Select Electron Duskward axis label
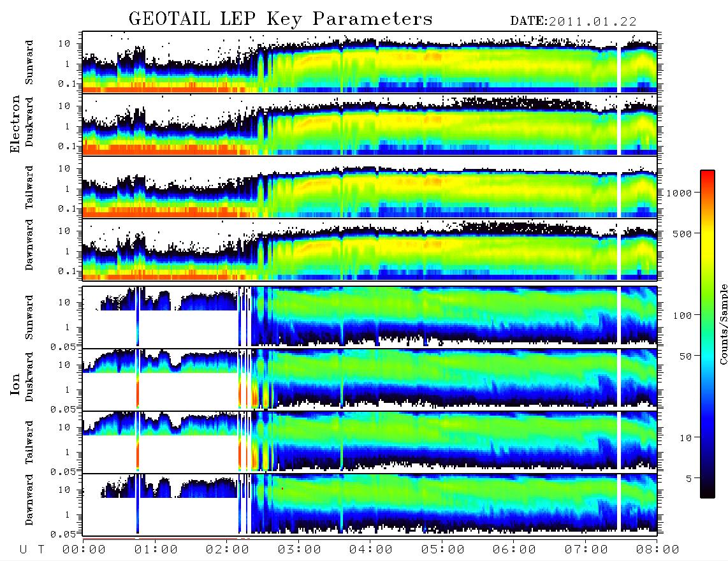 [29, 122]
